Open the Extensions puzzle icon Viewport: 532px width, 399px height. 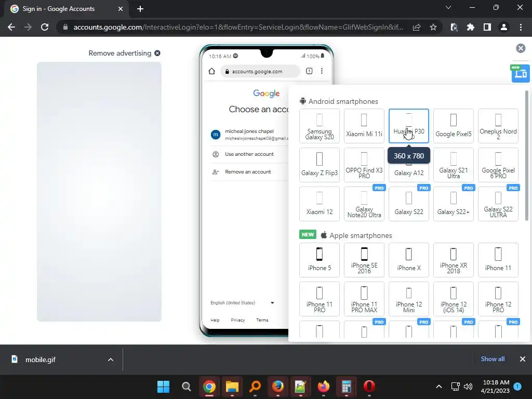[x=471, y=27]
